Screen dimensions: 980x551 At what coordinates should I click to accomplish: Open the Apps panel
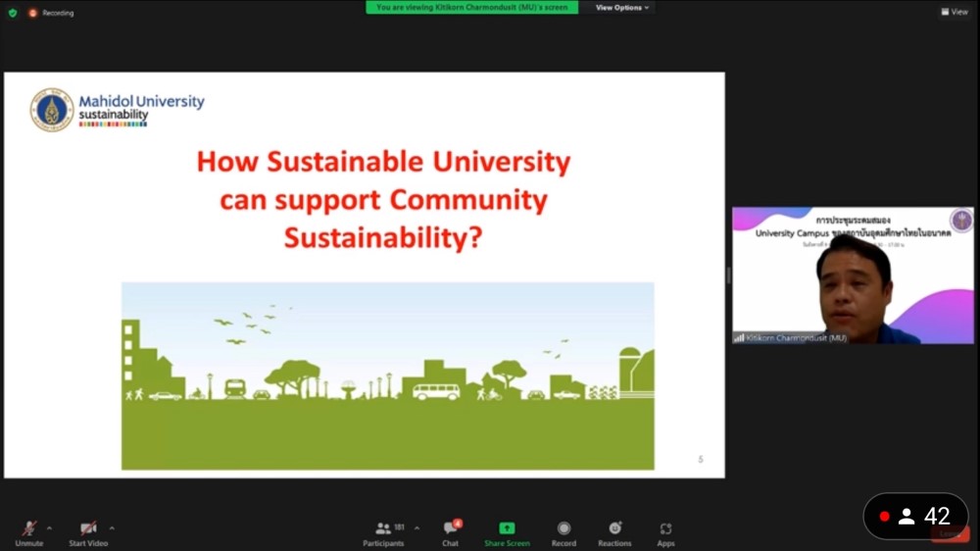point(665,529)
